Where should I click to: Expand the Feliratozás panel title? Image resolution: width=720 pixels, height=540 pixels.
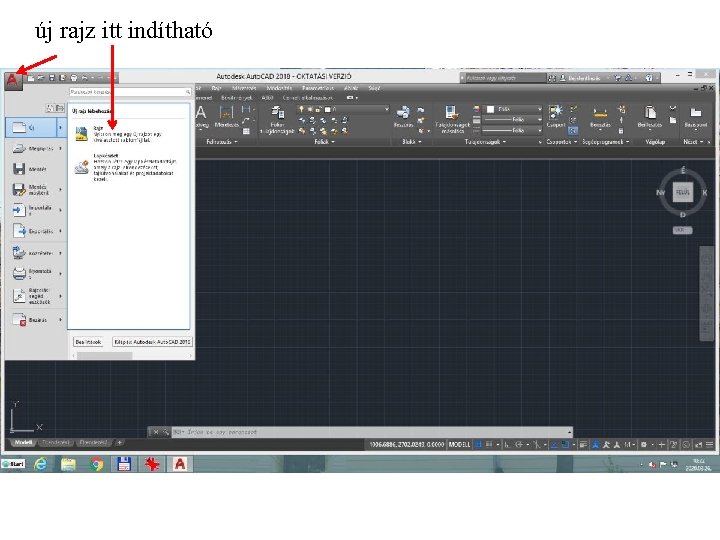(x=222, y=142)
